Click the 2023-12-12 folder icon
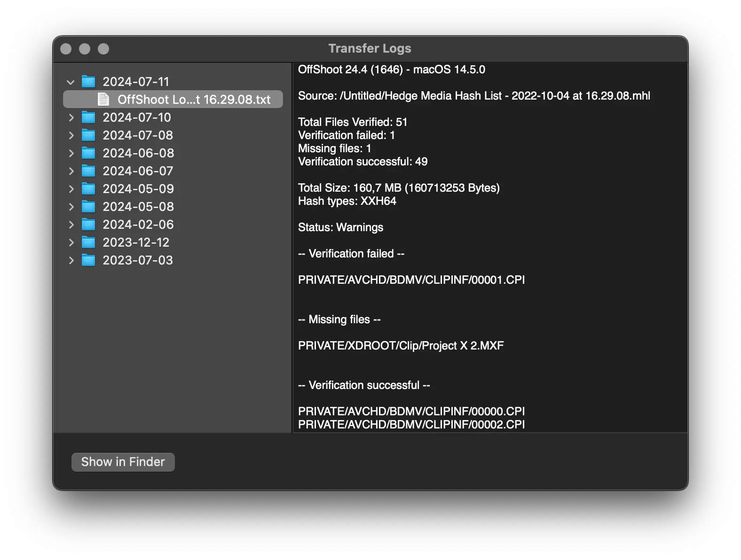Image resolution: width=741 pixels, height=560 pixels. coord(88,242)
